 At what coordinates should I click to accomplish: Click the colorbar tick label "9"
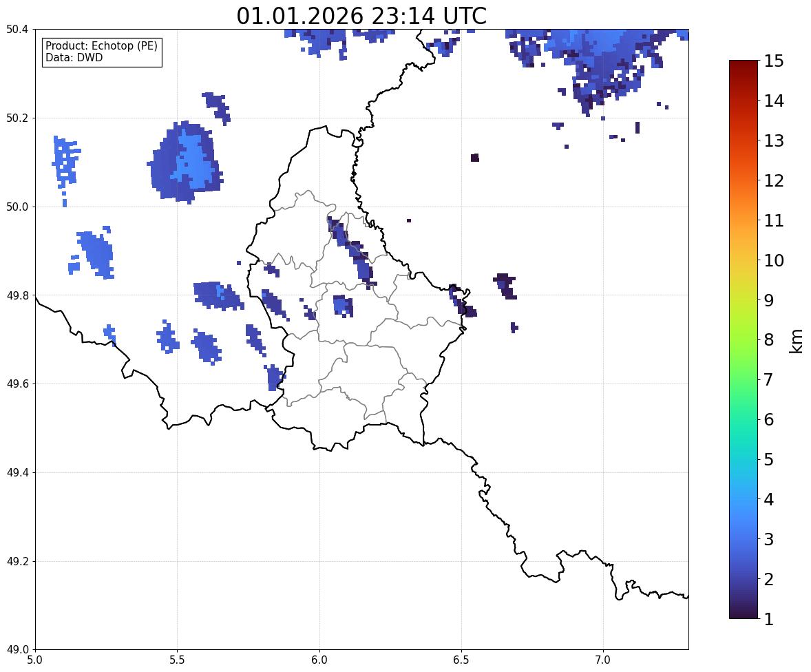pyautogui.click(x=769, y=300)
